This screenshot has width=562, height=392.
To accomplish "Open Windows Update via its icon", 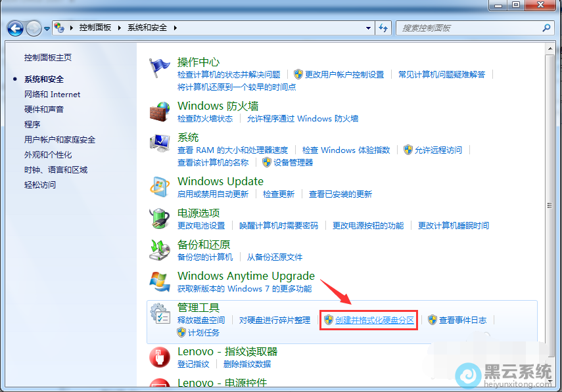I will [x=159, y=186].
